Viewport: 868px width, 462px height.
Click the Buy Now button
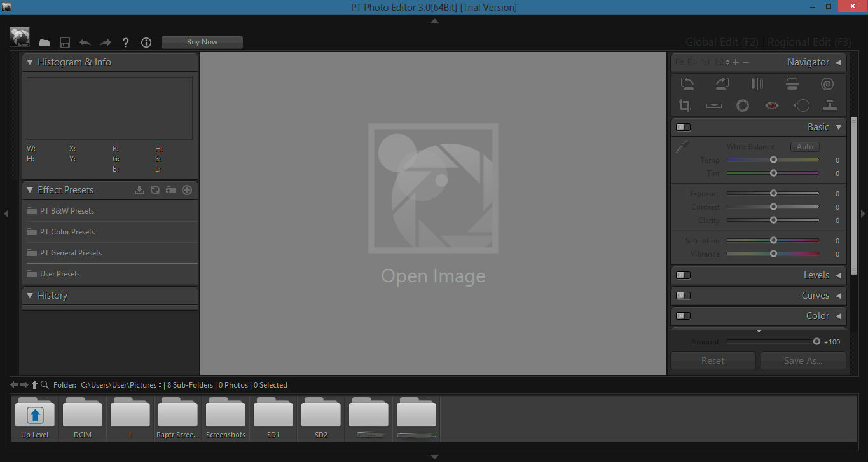(x=202, y=42)
